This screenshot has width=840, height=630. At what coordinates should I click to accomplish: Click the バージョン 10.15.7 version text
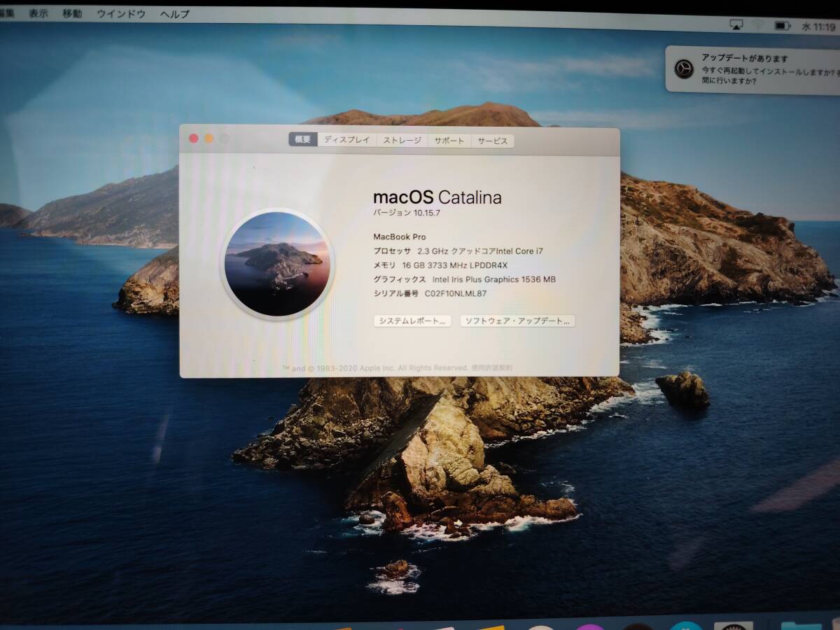(x=407, y=212)
